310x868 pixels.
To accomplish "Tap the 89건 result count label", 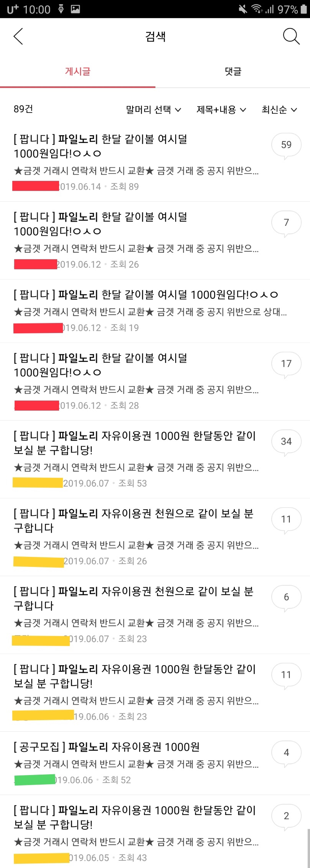I will point(23,109).
